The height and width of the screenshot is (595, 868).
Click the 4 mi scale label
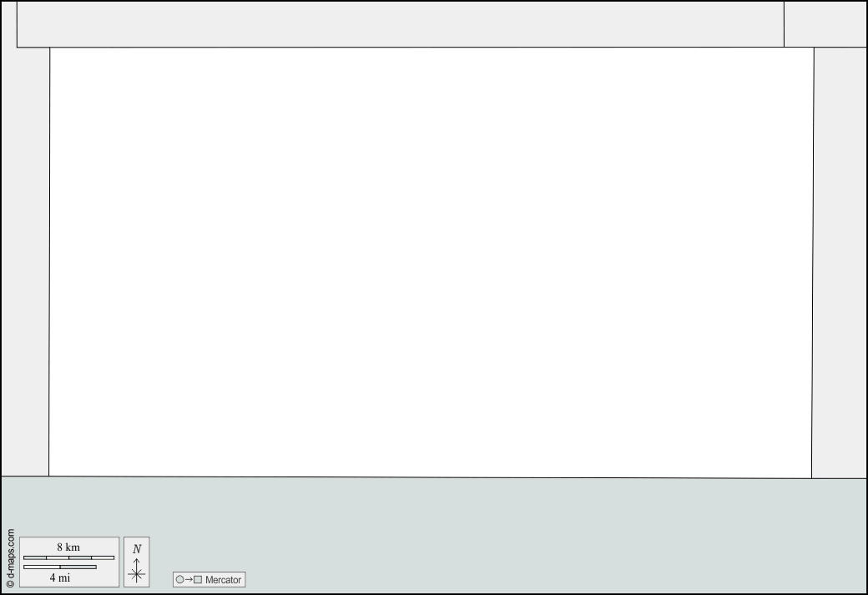tap(60, 577)
